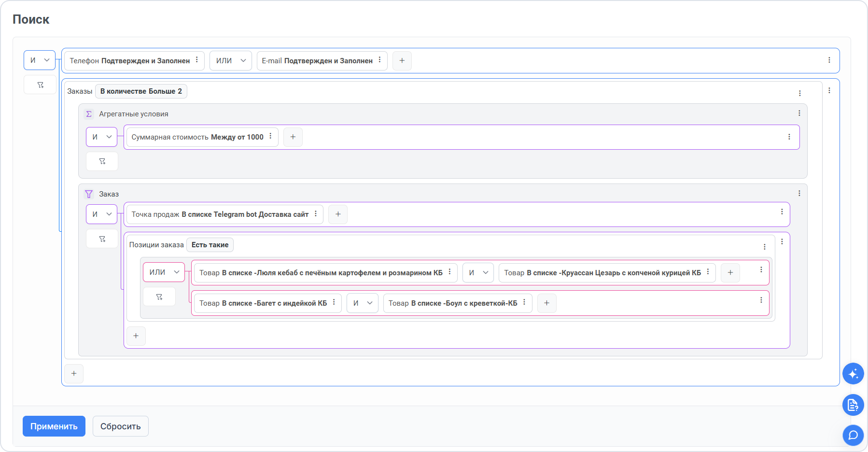Image resolution: width=868 pixels, height=452 pixels.
Task: Click the filter icon in Агрегатные условия section
Action: 102,161
